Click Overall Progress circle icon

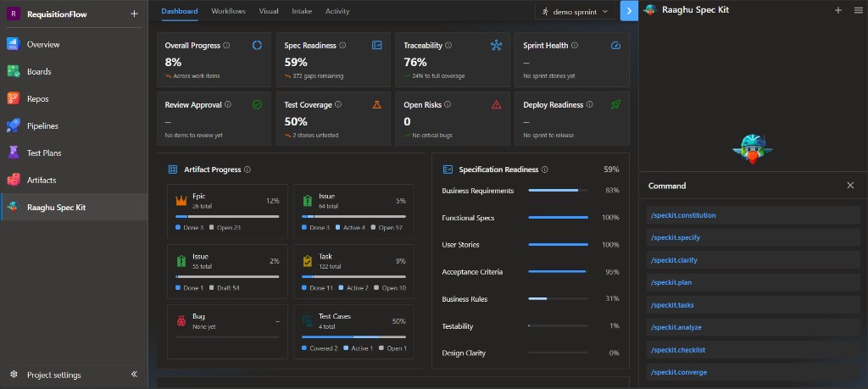258,46
